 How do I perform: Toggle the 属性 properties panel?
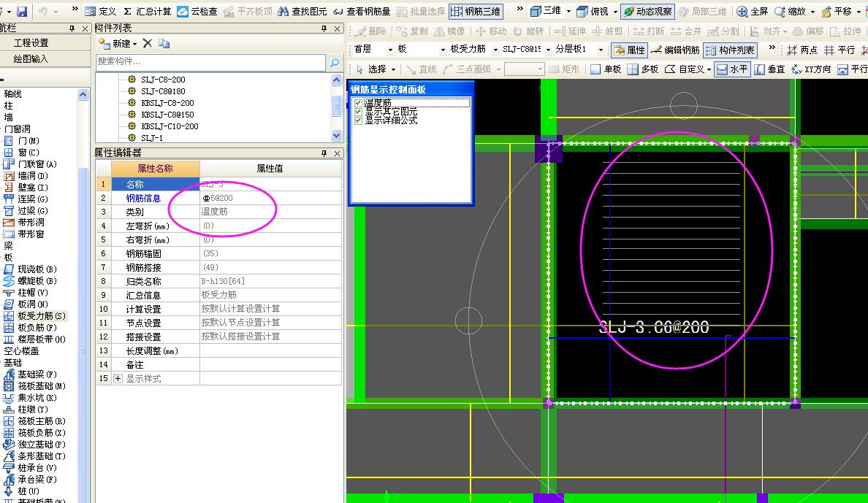point(629,50)
